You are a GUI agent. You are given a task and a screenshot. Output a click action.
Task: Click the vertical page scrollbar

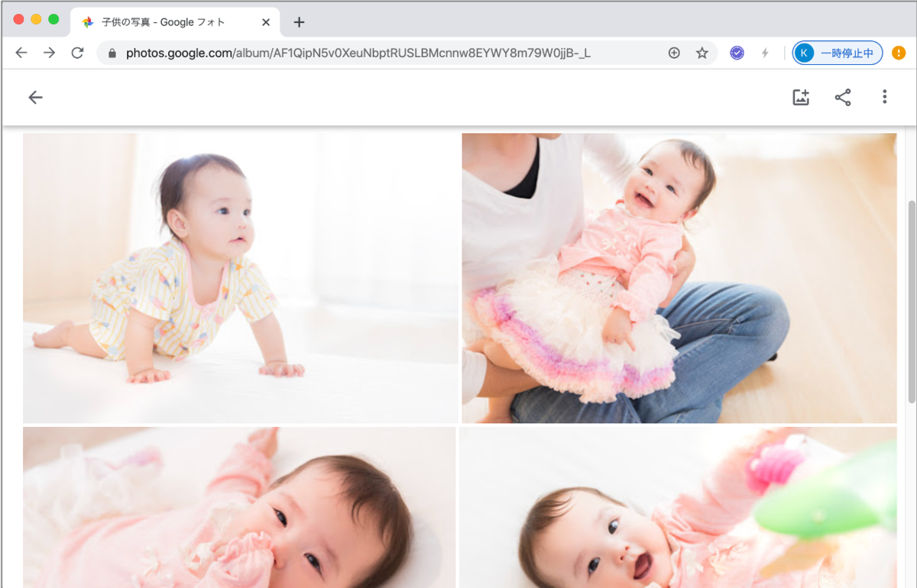pyautogui.click(x=910, y=302)
